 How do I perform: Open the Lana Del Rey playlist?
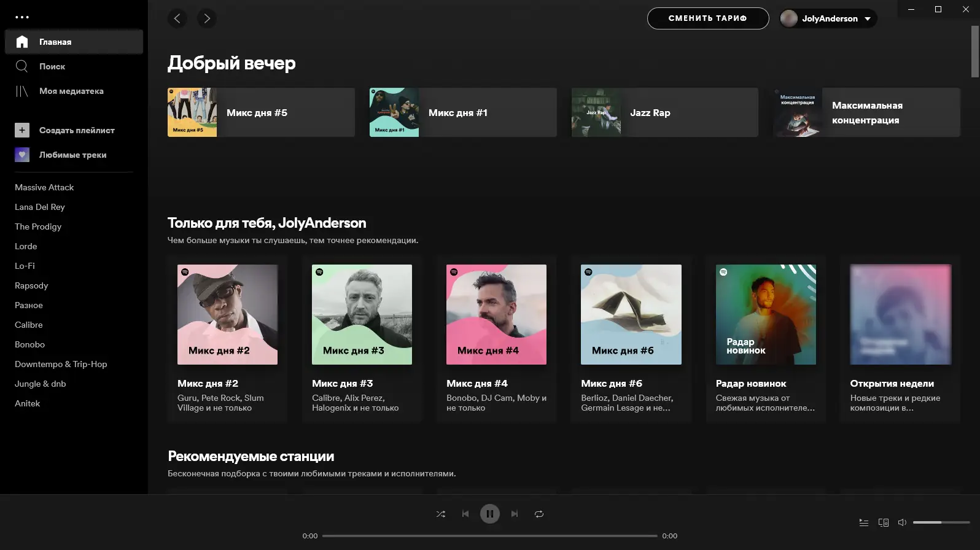pyautogui.click(x=40, y=207)
